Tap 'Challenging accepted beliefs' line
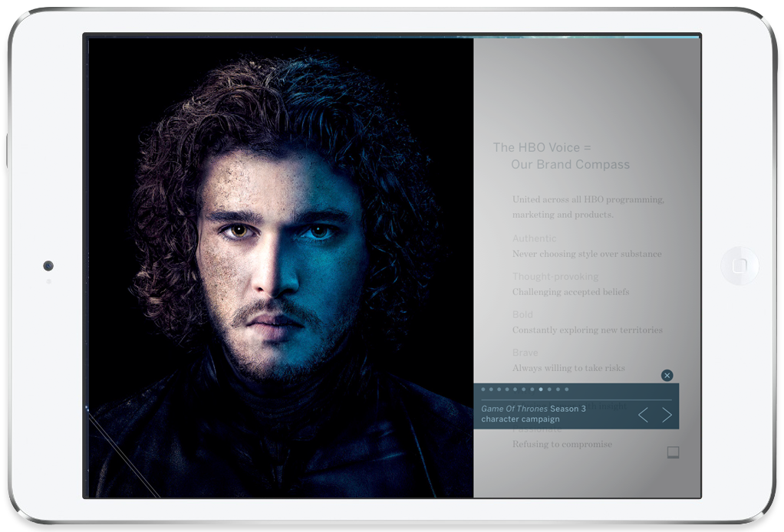The height and width of the screenshot is (532, 784). pyautogui.click(x=571, y=292)
